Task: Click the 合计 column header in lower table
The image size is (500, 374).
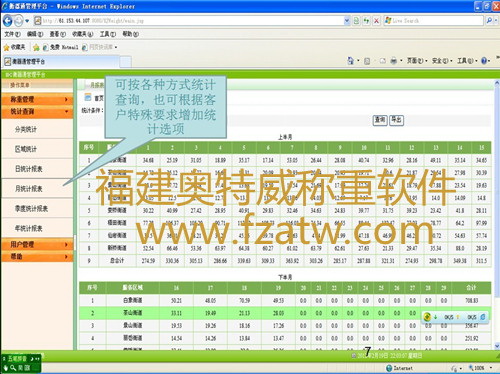Action: click(471, 287)
